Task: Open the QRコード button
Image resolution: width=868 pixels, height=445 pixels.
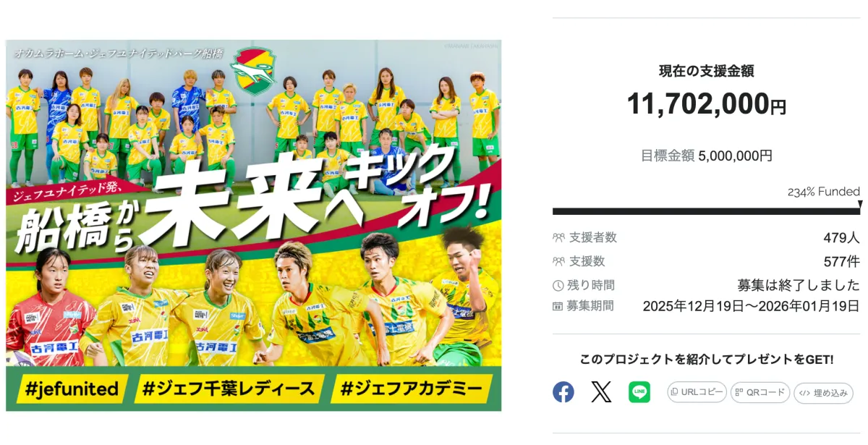Action: [x=759, y=392]
